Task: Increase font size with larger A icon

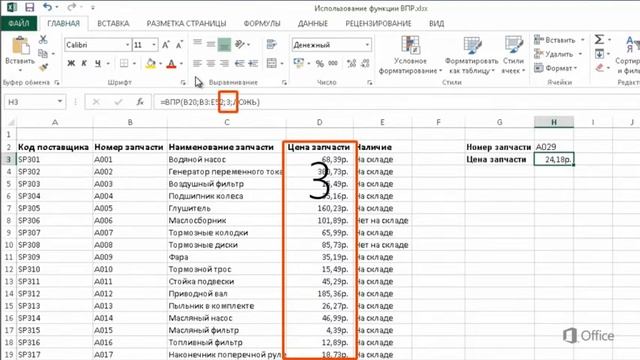Action: click(166, 44)
